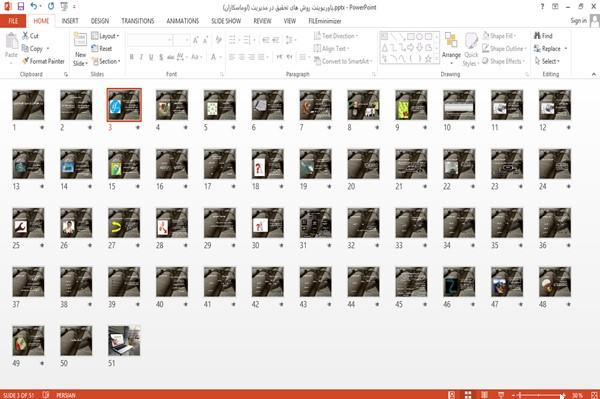Switch to Normal view in status bar
Screen dimensions: 600x399
(452, 395)
